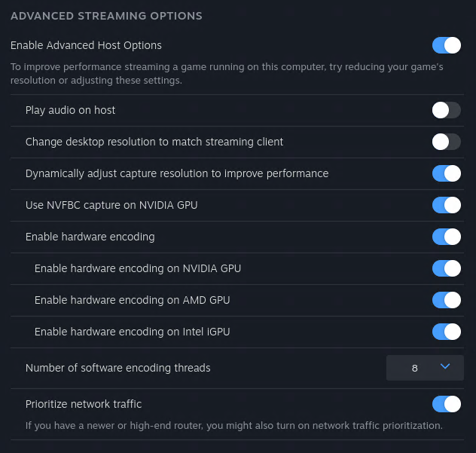
Task: Click the 'Use NVFBC capture on NVIDIA GPU' label
Action: pyautogui.click(x=111, y=205)
